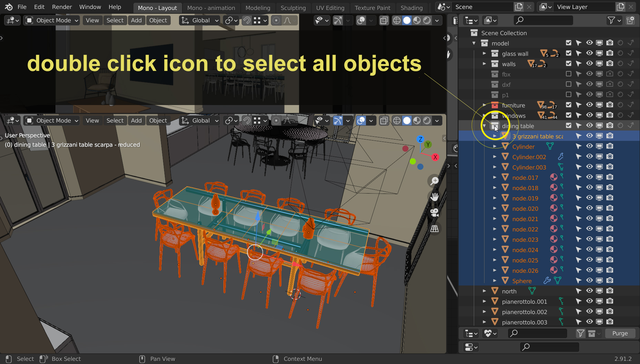Click the Purge button
The width and height of the screenshot is (640, 364).
[x=620, y=333]
